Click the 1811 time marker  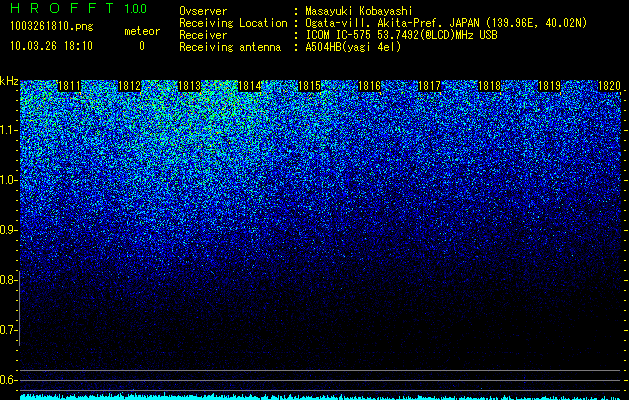pos(69,86)
